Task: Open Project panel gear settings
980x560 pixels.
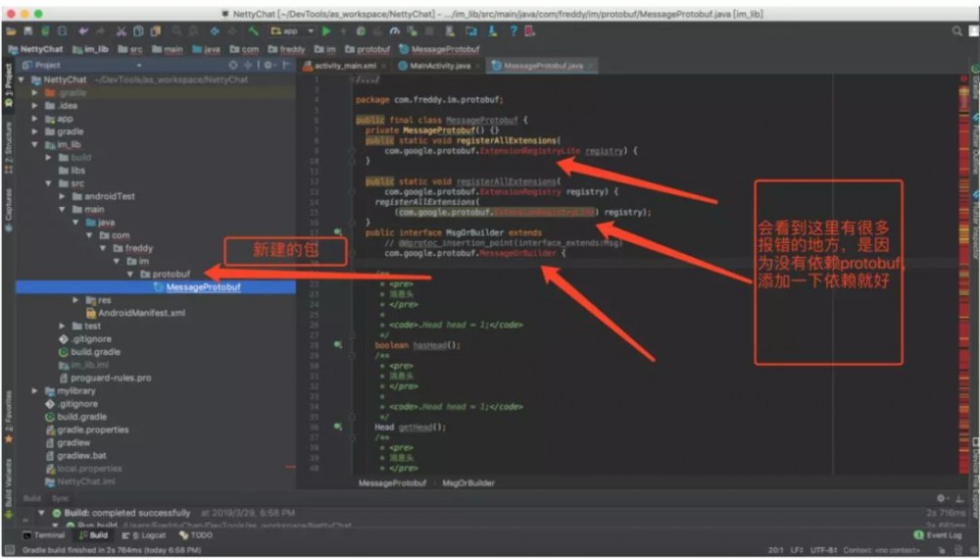Action: [x=269, y=65]
